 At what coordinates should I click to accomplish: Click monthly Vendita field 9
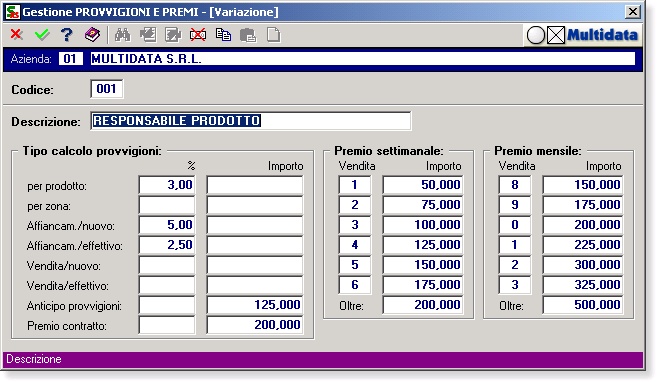tap(515, 205)
